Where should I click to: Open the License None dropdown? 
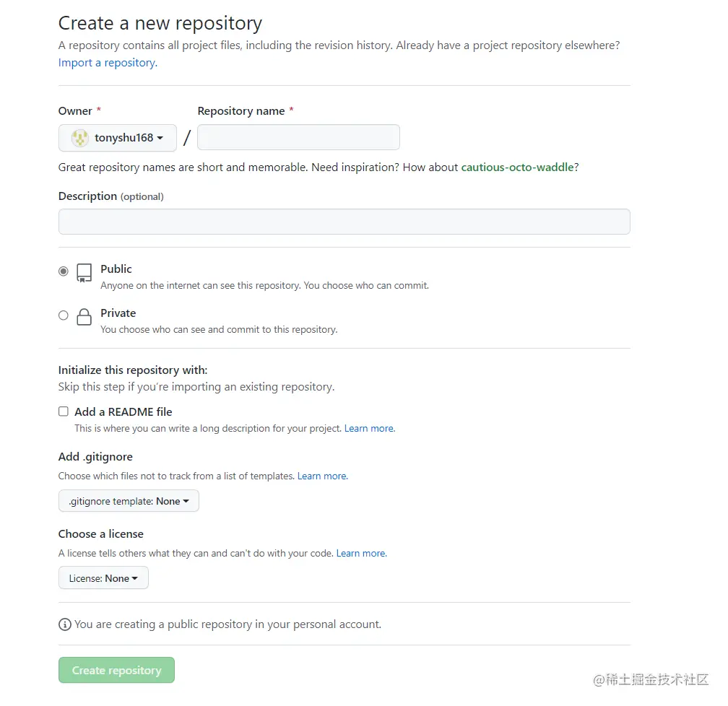coord(103,578)
